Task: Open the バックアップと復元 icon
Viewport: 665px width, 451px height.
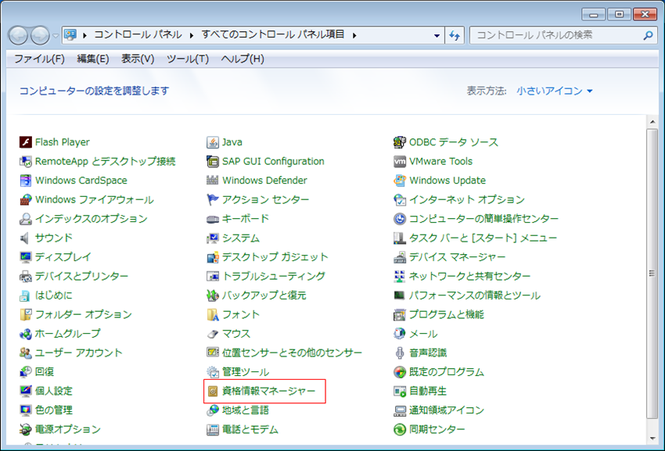Action: tap(212, 295)
